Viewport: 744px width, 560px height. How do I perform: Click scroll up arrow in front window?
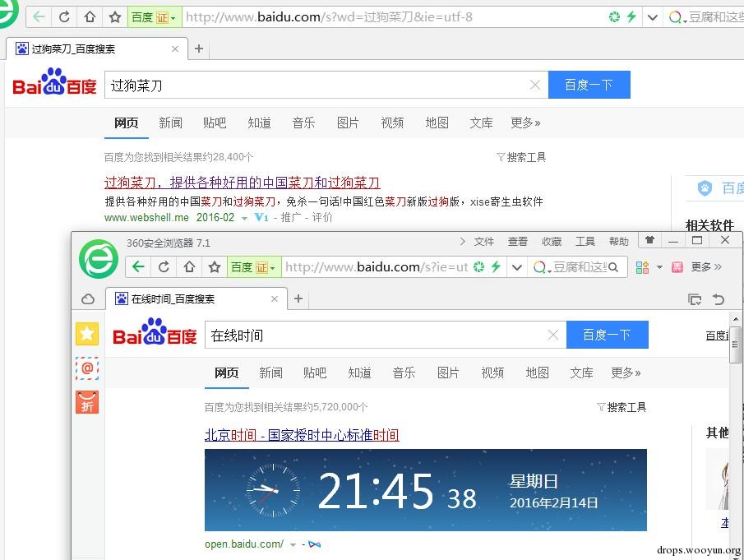(736, 319)
